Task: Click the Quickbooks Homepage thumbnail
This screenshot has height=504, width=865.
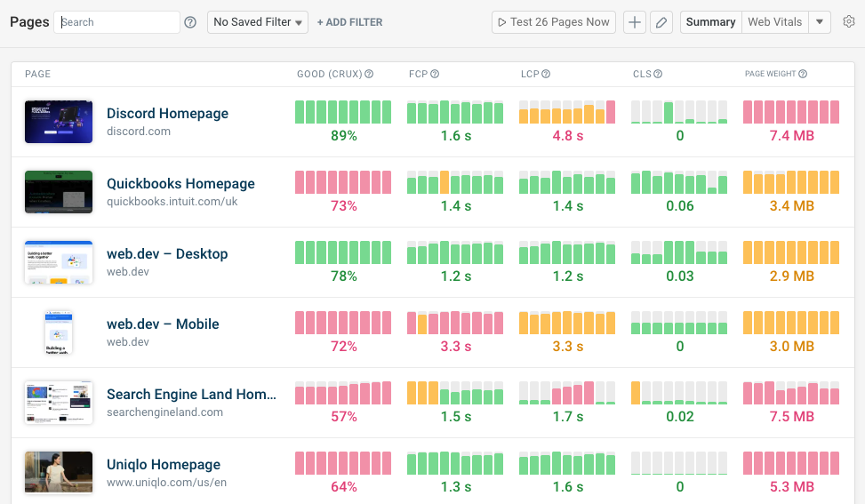Action: [59, 191]
